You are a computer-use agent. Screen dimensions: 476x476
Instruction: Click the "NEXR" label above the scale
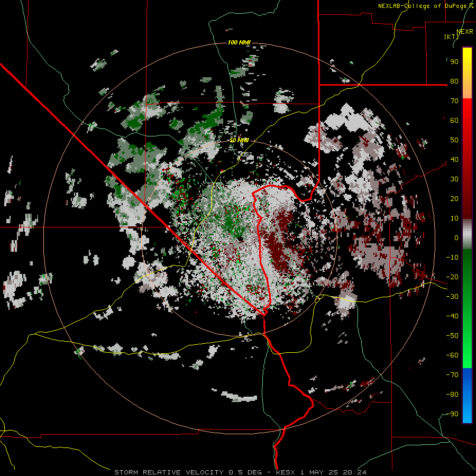point(465,32)
